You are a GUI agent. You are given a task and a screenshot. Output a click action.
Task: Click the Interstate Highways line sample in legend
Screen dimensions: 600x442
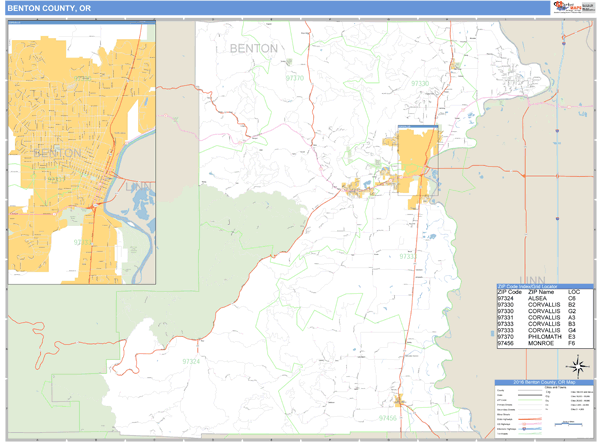(530, 429)
